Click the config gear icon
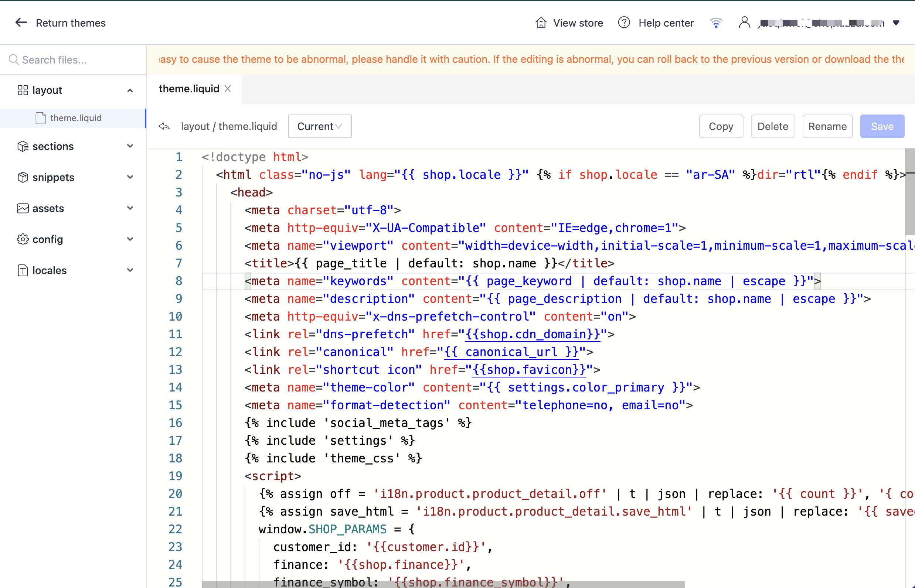 23,239
